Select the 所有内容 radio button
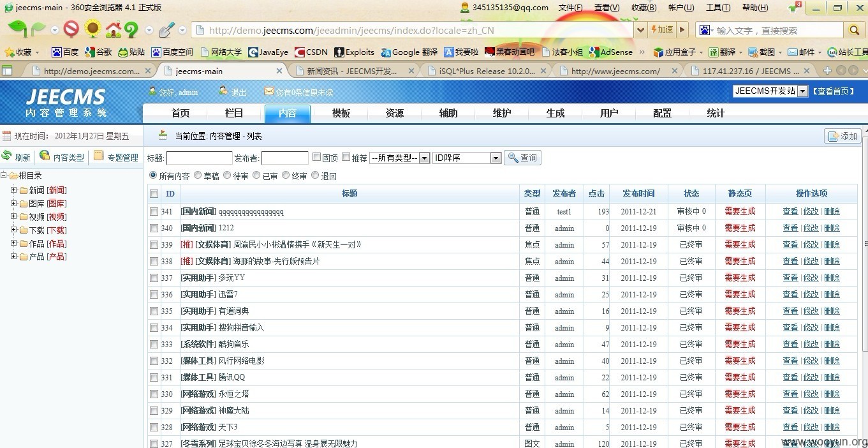This screenshot has height=448, width=868. pos(153,175)
